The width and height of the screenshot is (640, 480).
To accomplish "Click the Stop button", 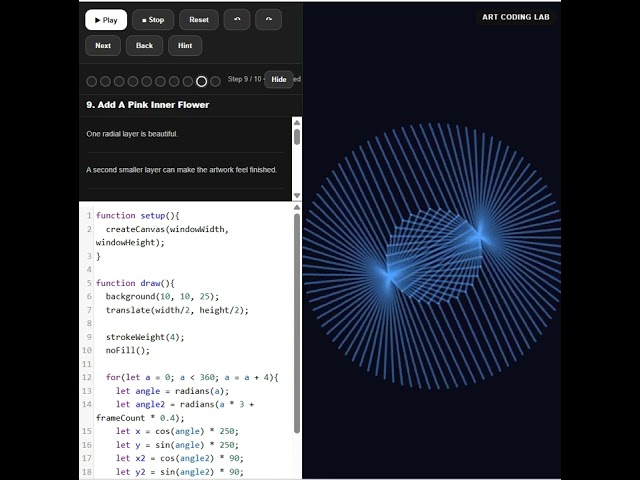I will coord(153,20).
